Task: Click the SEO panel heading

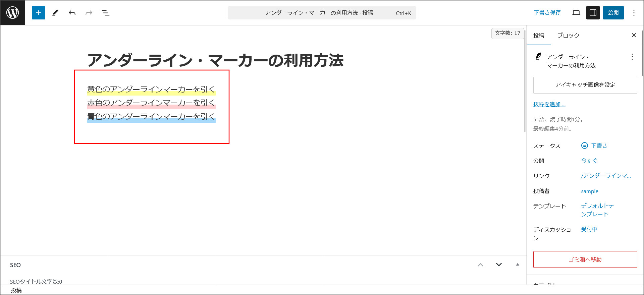Action: (15, 265)
